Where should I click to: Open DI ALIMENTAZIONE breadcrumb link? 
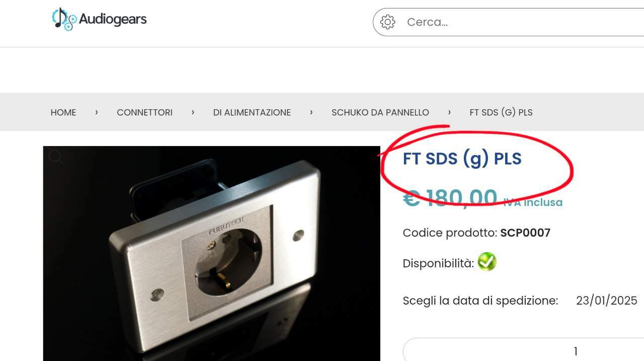point(252,112)
